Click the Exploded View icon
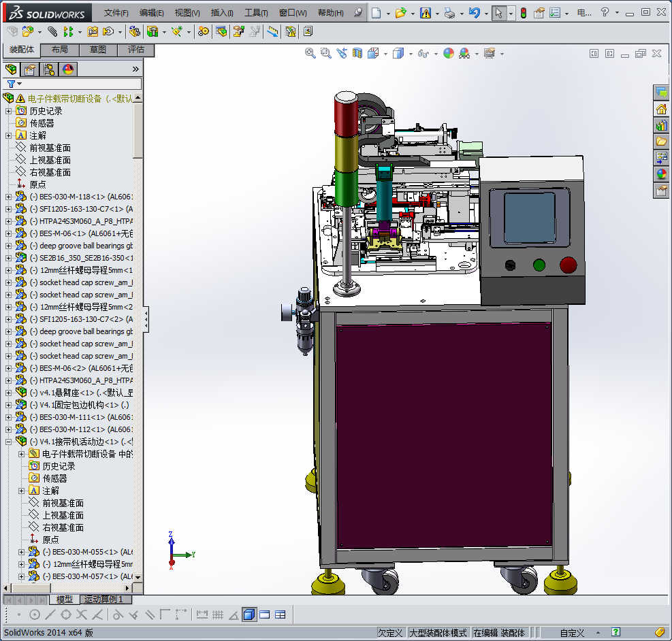672x641 pixels. tap(238, 31)
